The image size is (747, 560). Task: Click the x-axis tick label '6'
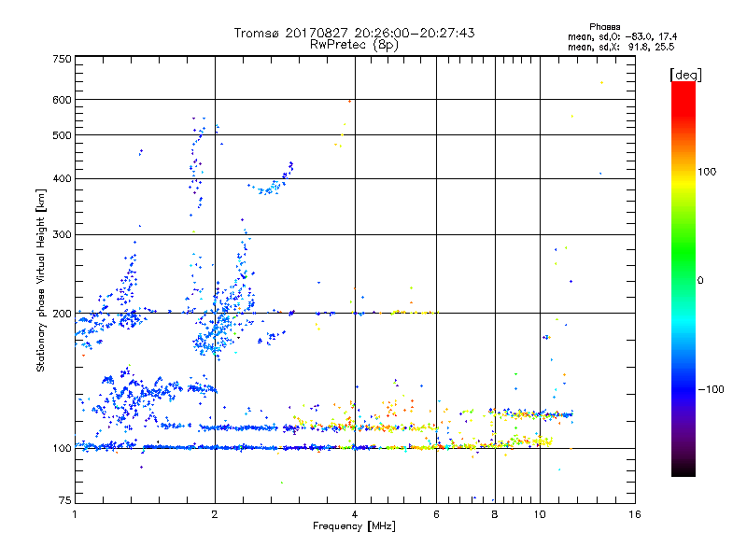(x=436, y=514)
